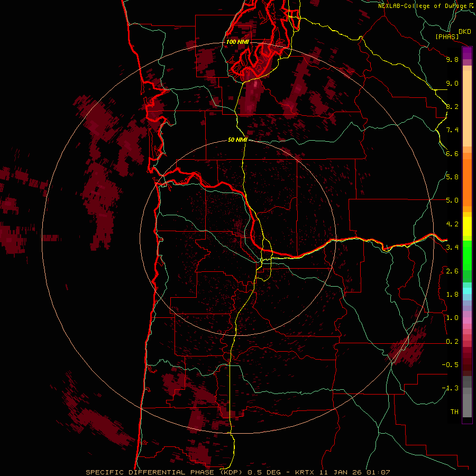Click the 0.2 scale value
Screen dimensions: 476x476
tap(452, 342)
